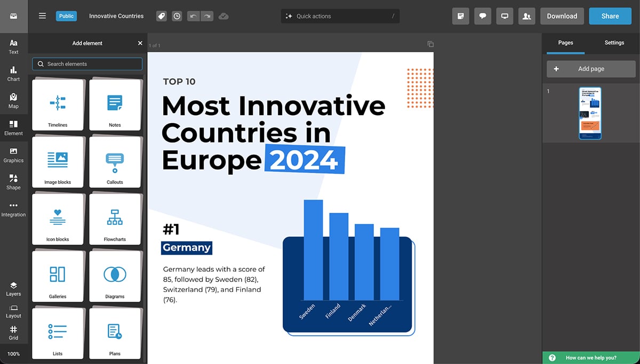Open the Chart panel
640x364 pixels.
coord(13,74)
